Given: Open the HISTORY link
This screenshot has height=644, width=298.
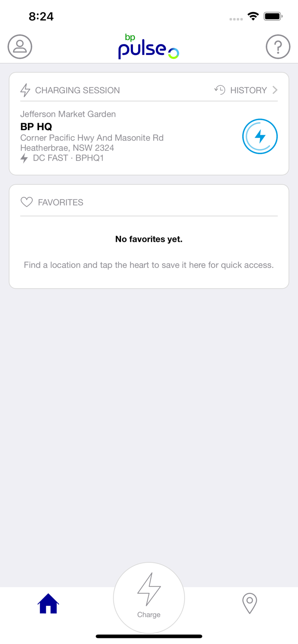Looking at the screenshot, I should tap(248, 90).
